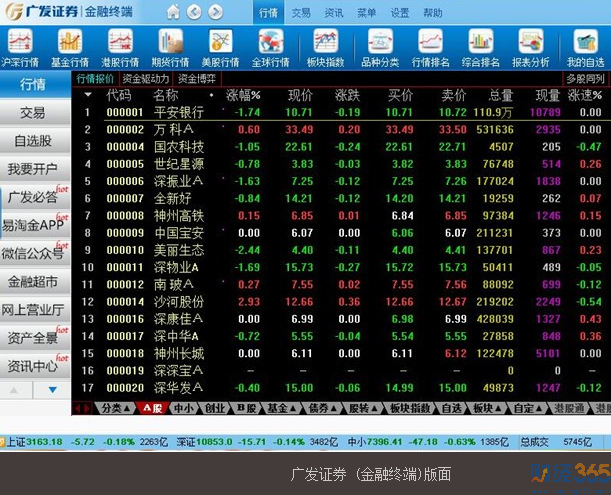Image resolution: width=611 pixels, height=495 pixels.
Task: Select the B股 bottom tab
Action: click(x=246, y=408)
